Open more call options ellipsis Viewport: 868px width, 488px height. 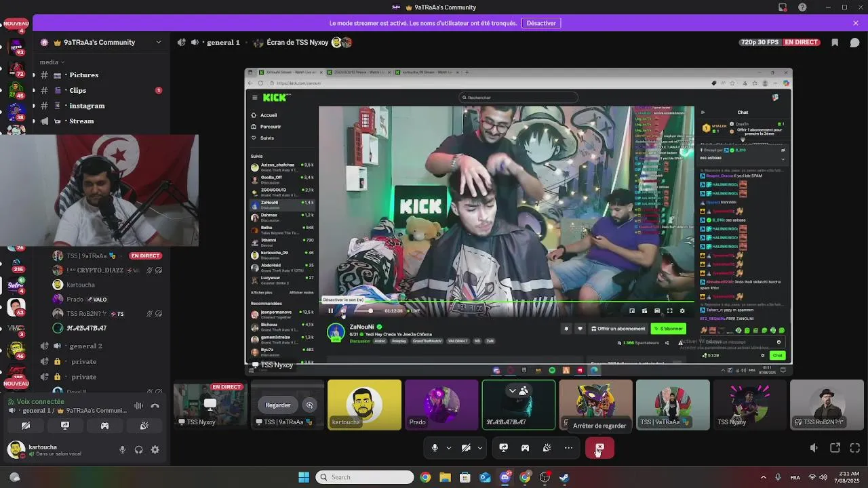(569, 448)
